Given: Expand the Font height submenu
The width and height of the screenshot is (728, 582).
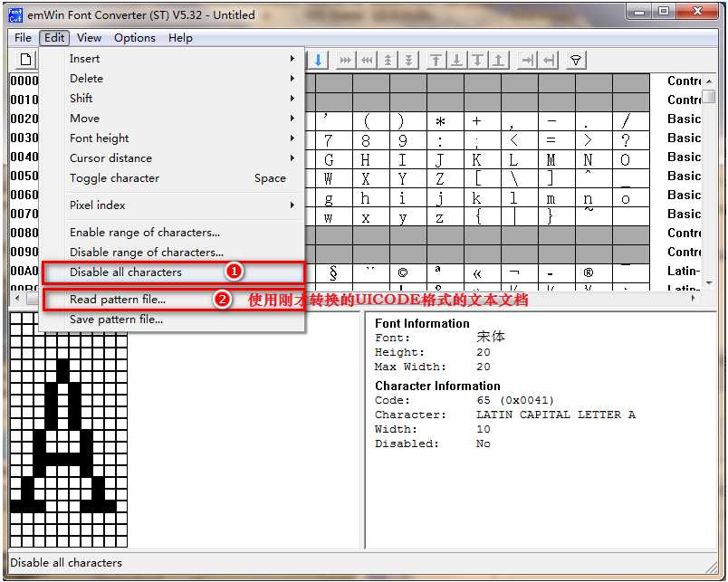Looking at the screenshot, I should (173, 138).
